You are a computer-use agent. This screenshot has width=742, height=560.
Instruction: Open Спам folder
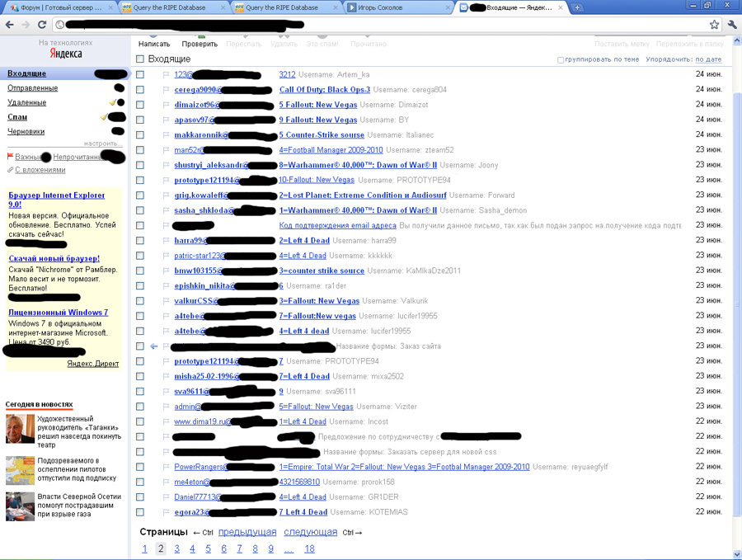click(17, 117)
